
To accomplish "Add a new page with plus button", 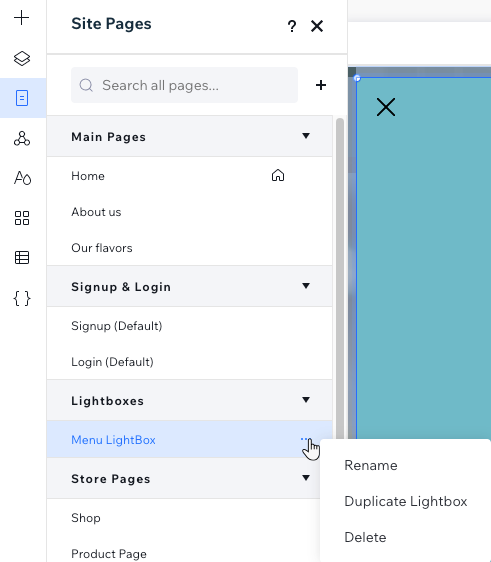I will click(x=321, y=85).
